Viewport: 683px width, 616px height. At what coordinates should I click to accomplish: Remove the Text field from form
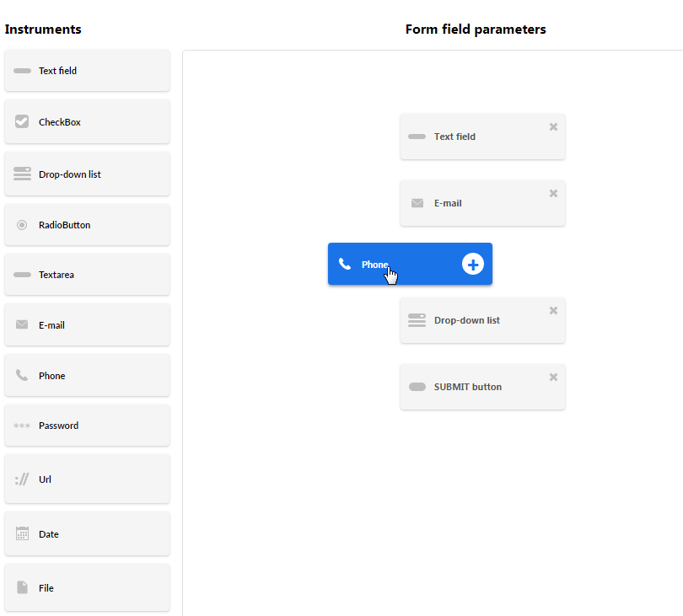point(553,126)
